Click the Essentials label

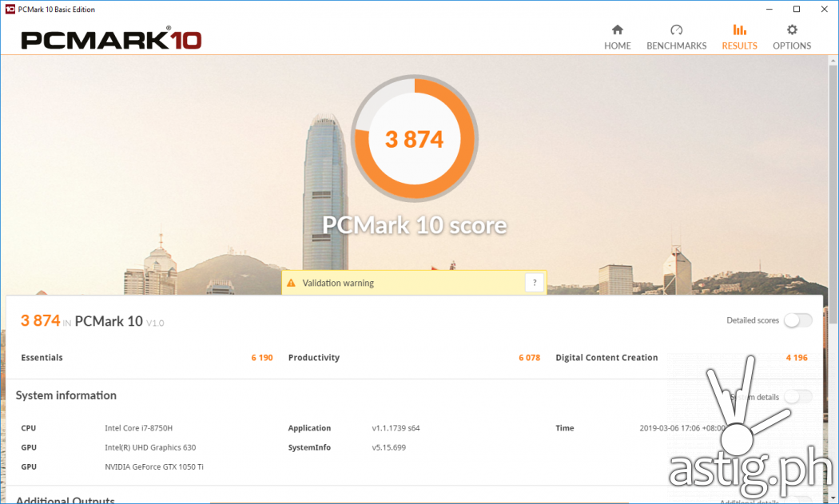point(42,357)
